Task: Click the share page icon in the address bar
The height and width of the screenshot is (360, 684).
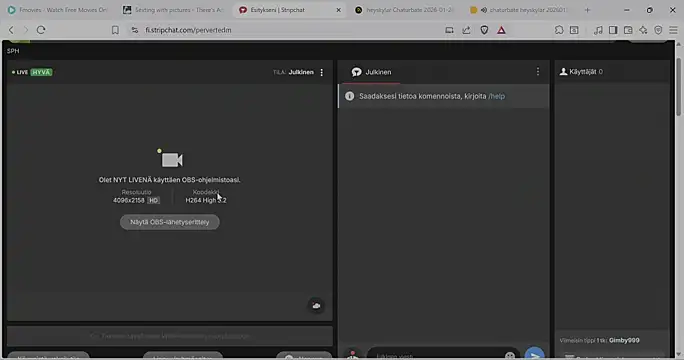Action: 466,30
